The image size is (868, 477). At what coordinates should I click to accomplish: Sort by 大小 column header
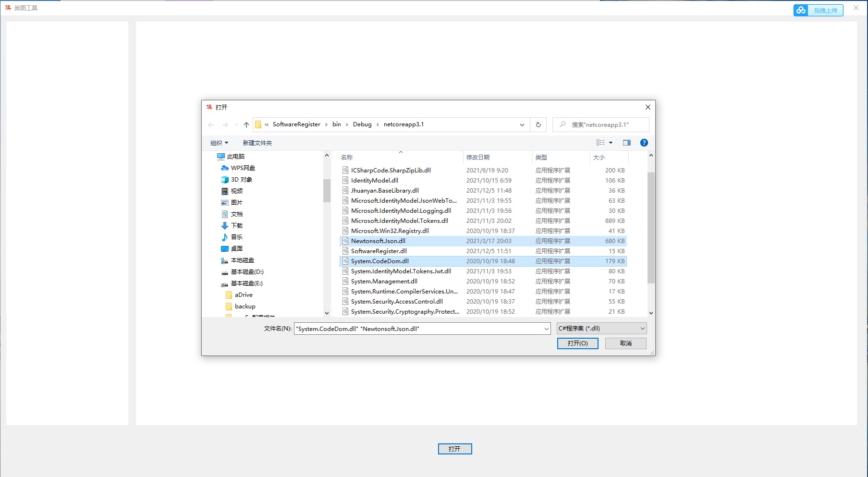[x=609, y=158]
